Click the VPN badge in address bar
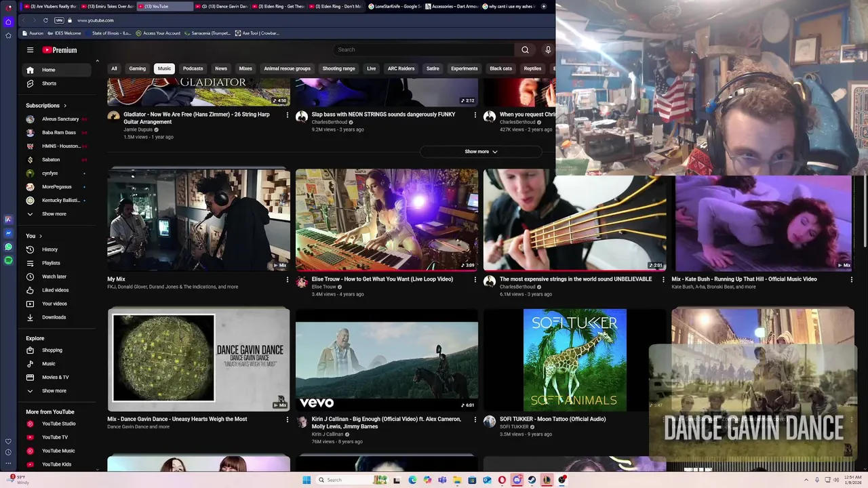 tap(59, 20)
